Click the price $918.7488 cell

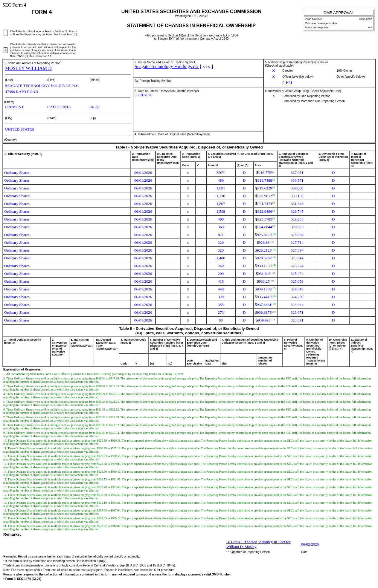pos(265,180)
